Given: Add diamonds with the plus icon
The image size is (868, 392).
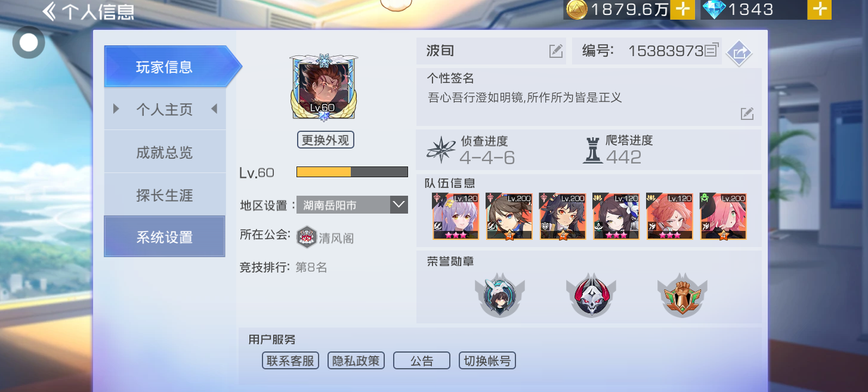Looking at the screenshot, I should click(x=820, y=10).
